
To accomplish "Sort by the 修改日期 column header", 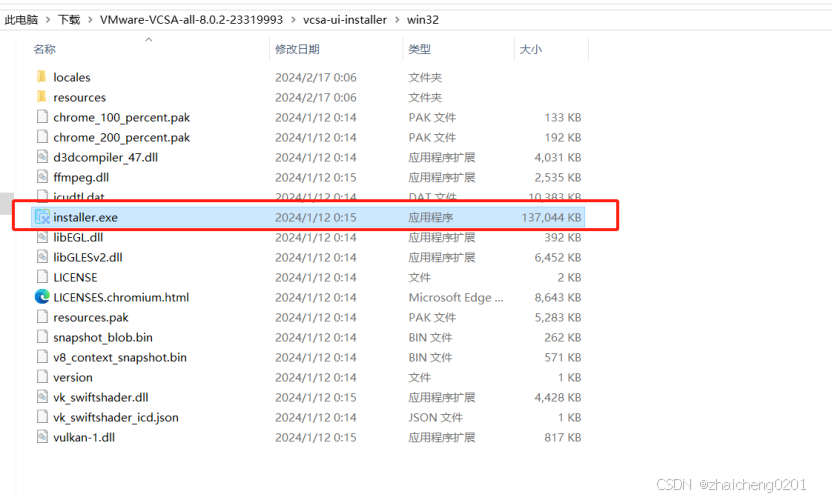I will 297,49.
